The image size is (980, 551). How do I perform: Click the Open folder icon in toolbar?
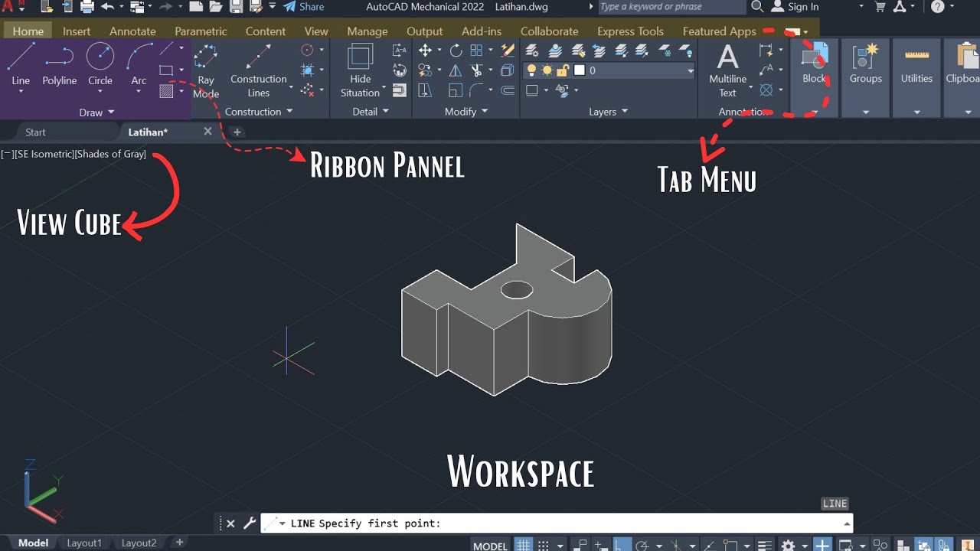click(216, 7)
